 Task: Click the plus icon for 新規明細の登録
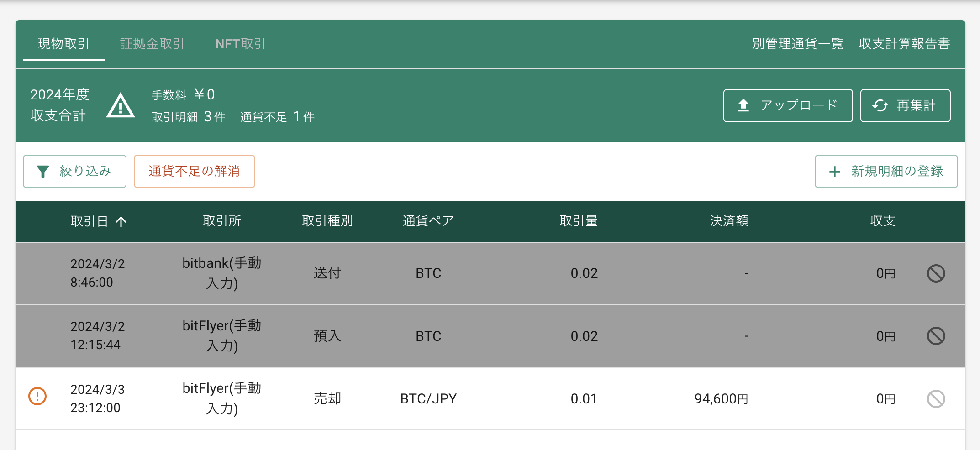click(x=834, y=172)
